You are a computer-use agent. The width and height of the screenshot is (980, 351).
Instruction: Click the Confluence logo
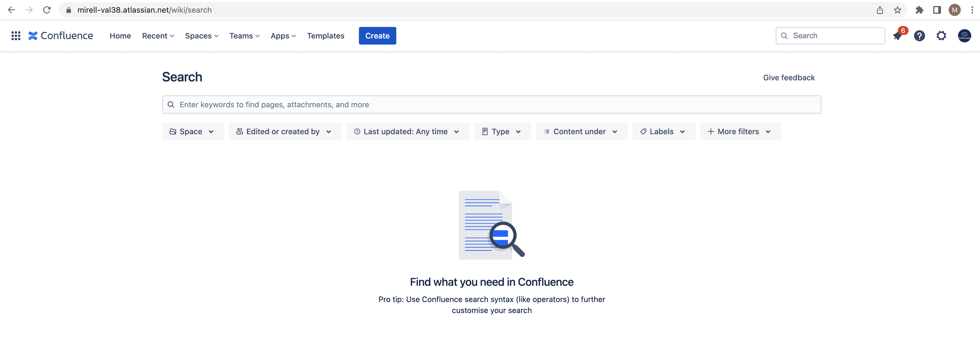[x=60, y=36]
